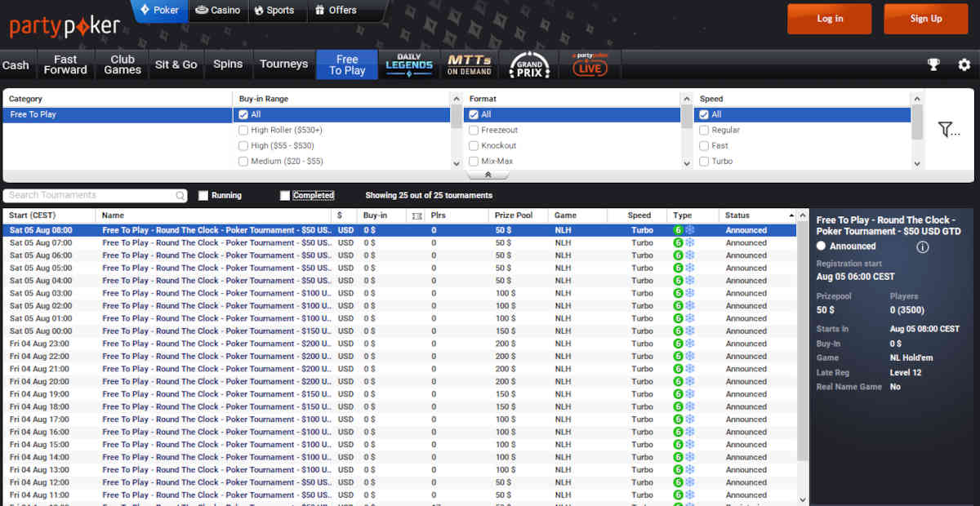Screen dimensions: 980x506
Task: Click the tournament list scroll-down arrow
Action: [x=802, y=499]
